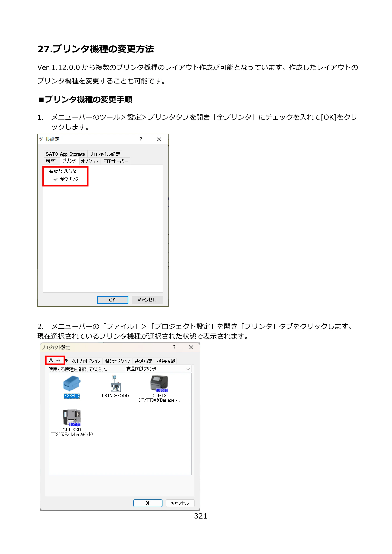Screen dimensions: 392x554
Task: Open the SATO App Storage tab
Action: click(65, 154)
